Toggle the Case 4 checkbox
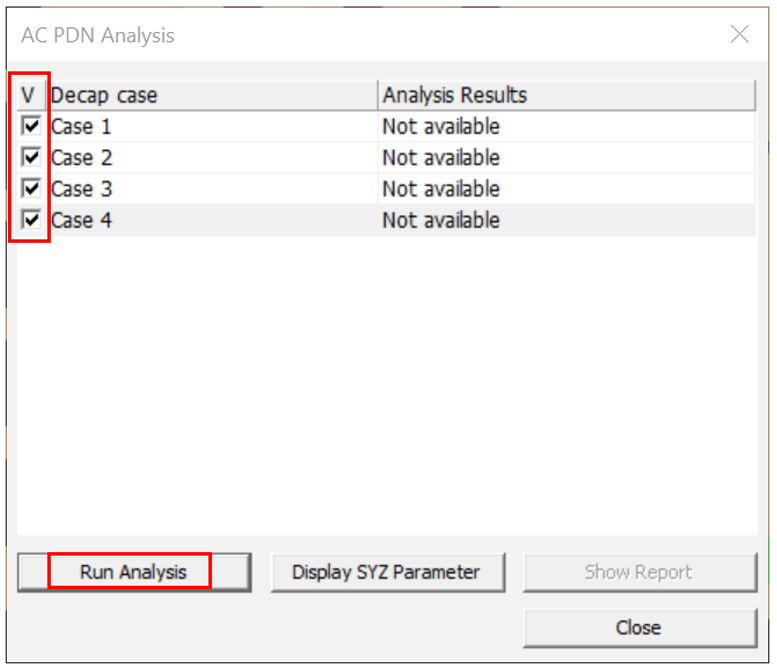Viewport: 777px width, 672px height. point(32,220)
